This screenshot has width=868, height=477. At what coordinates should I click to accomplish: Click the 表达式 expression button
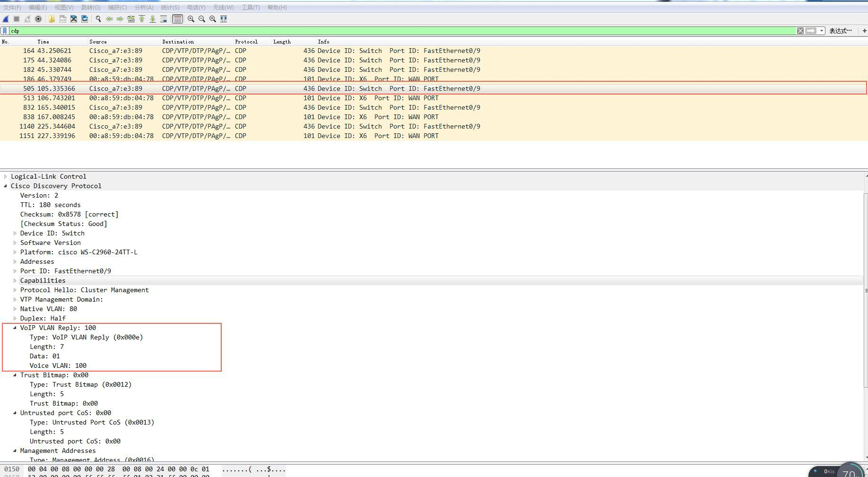point(840,31)
